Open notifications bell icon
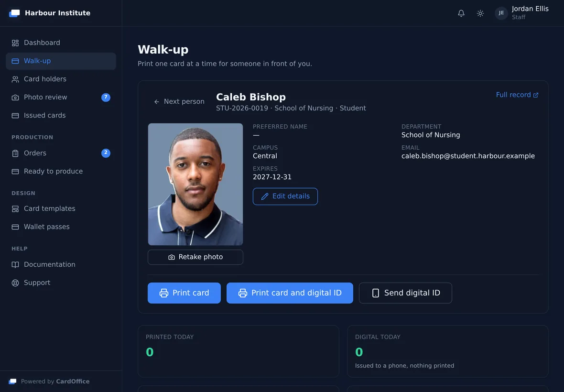The image size is (564, 392). pos(461,13)
